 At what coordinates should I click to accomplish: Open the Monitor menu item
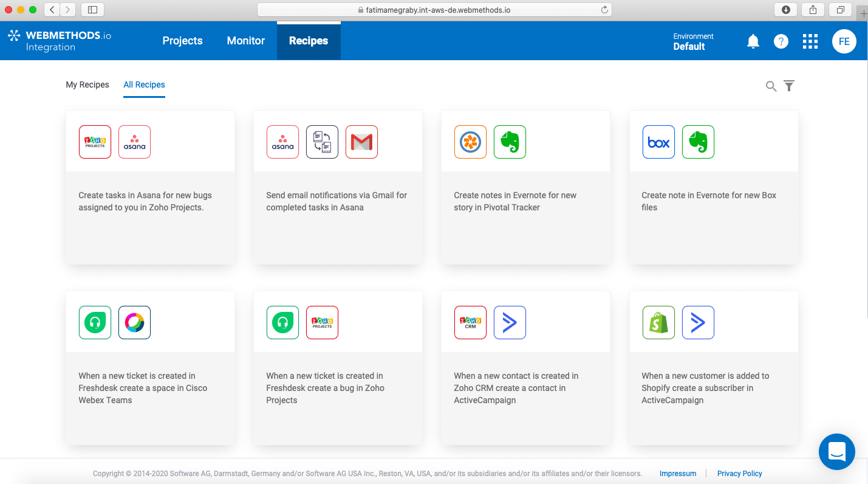(x=246, y=41)
